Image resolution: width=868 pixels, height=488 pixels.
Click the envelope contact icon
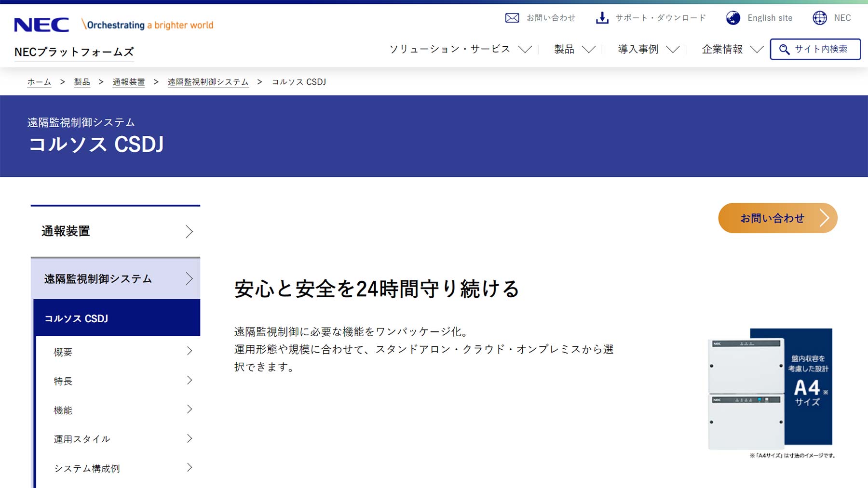(x=512, y=18)
